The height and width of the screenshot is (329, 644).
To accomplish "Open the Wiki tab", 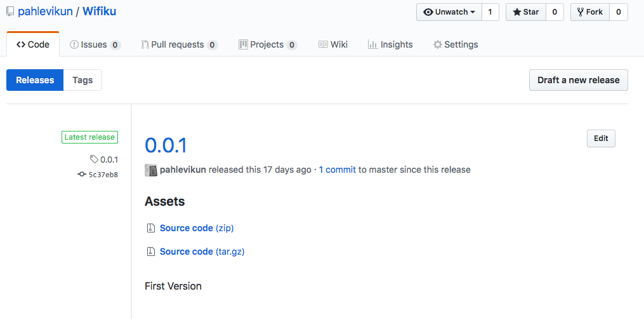I will (x=333, y=44).
